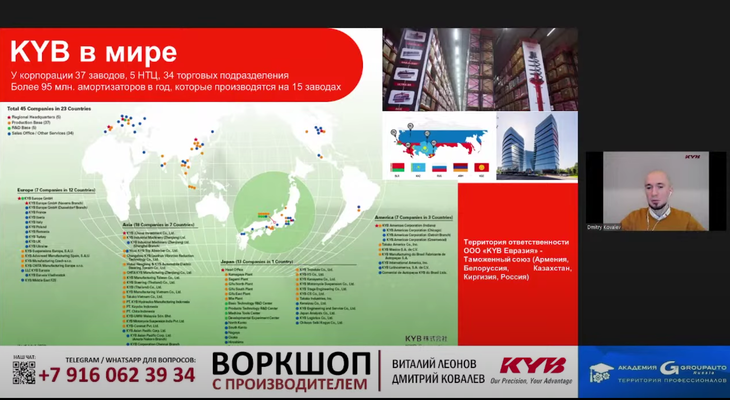
Task: Click the 'Japan (13 Companies in 1 Country)' heading
Action: click(257, 262)
